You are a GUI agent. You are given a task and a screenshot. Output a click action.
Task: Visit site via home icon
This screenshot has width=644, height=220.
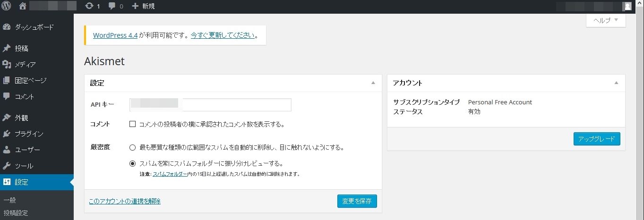[x=23, y=6]
